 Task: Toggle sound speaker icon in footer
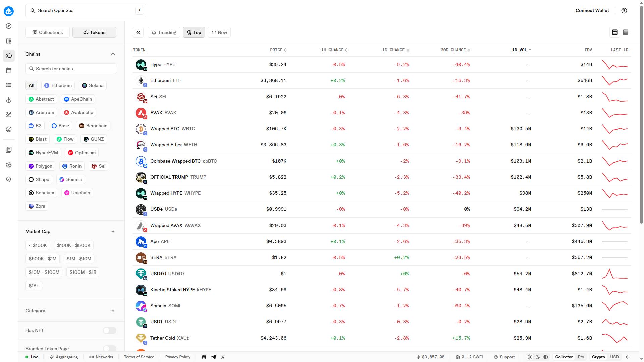628,357
